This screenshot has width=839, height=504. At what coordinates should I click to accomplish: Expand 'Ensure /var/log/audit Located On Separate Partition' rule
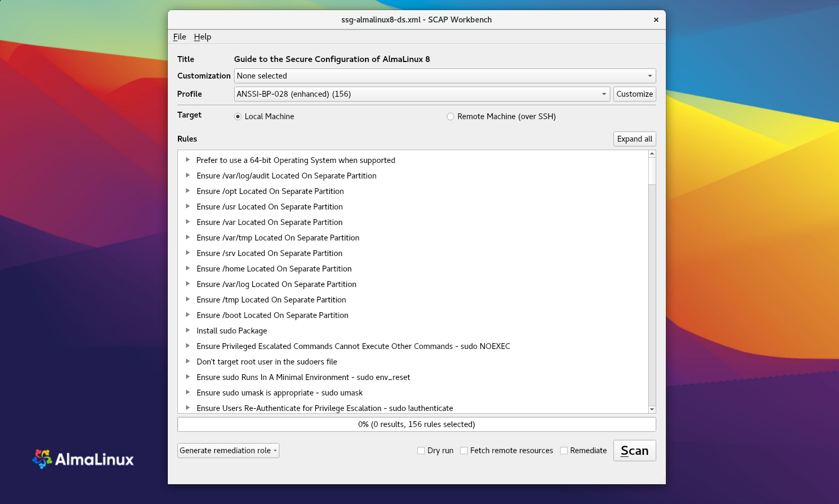pos(188,175)
